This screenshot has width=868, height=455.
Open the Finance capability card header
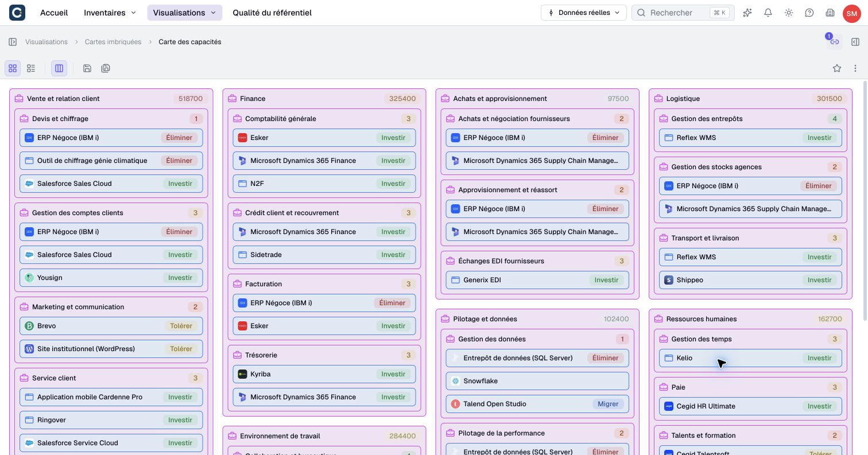pos(324,99)
